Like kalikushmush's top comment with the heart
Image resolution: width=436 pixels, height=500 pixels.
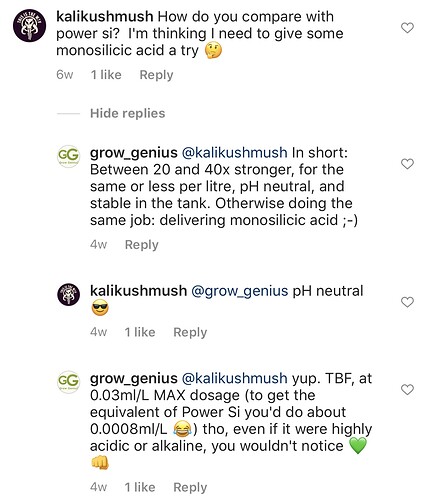click(407, 28)
